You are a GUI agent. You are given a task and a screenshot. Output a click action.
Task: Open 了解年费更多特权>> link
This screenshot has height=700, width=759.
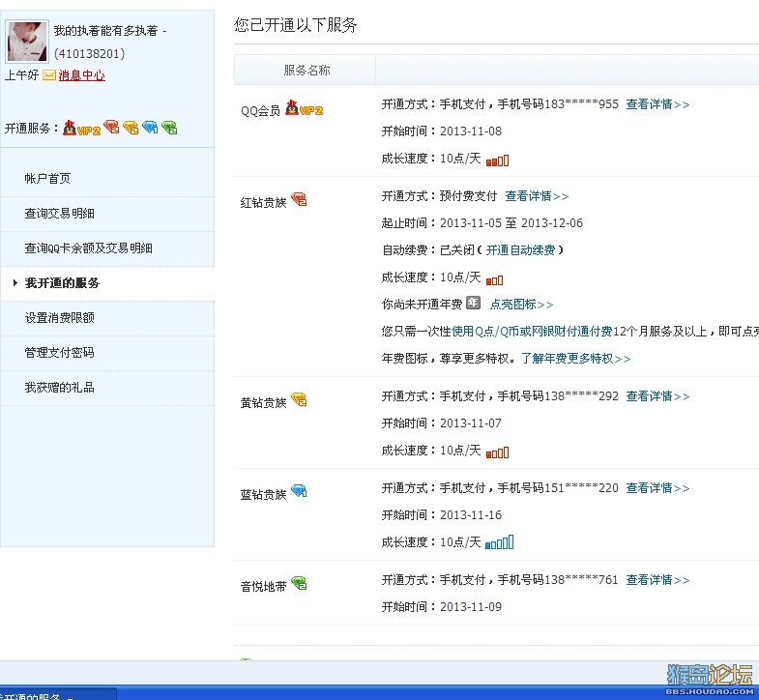point(575,359)
